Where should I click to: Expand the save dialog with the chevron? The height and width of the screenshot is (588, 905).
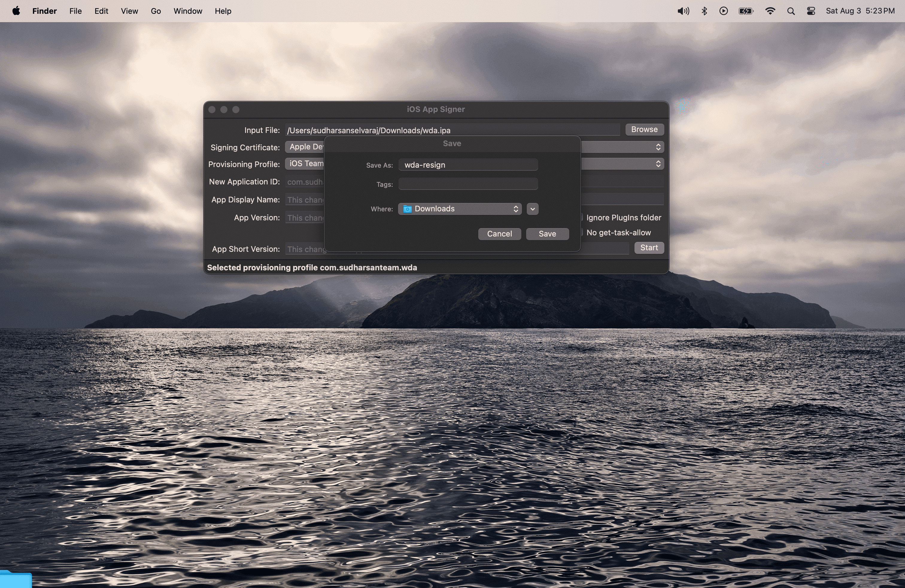[x=532, y=209]
